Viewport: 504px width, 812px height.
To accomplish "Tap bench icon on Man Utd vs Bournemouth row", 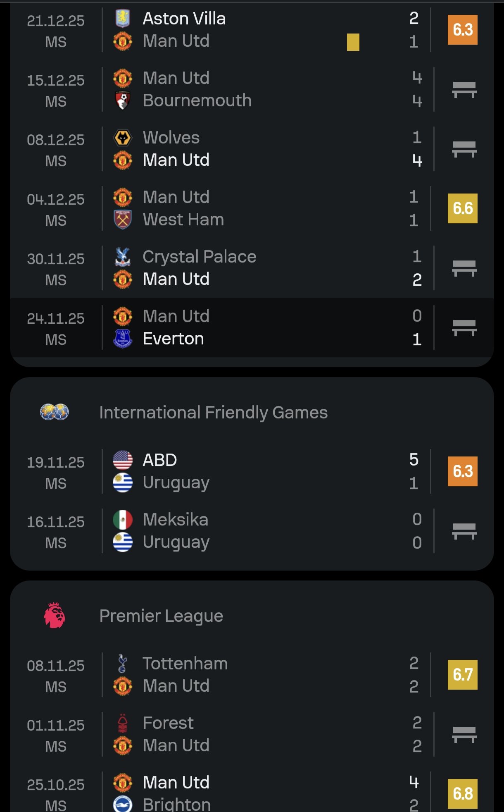I will (464, 89).
